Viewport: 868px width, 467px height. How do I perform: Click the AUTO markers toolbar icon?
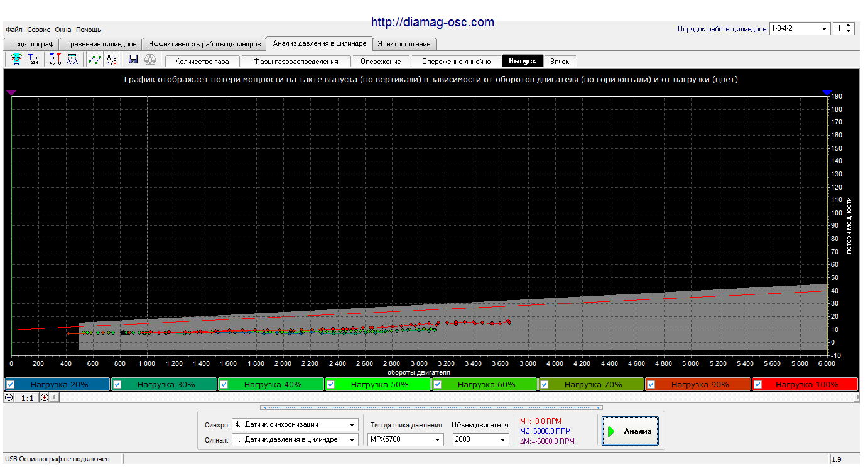point(55,60)
